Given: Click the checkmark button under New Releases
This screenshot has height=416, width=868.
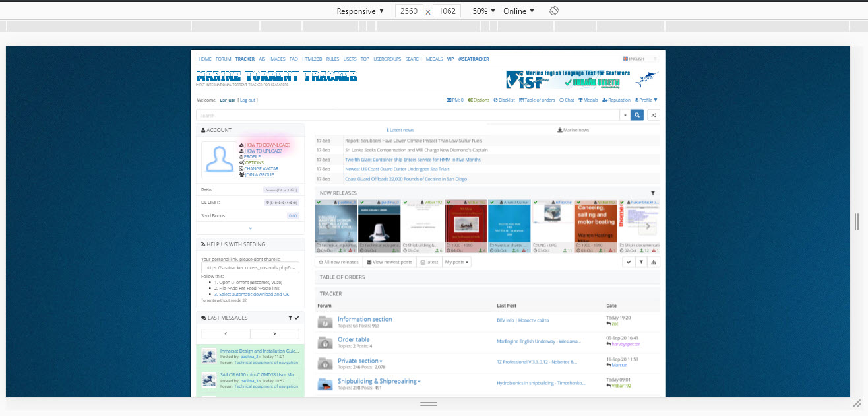Looking at the screenshot, I should [629, 262].
